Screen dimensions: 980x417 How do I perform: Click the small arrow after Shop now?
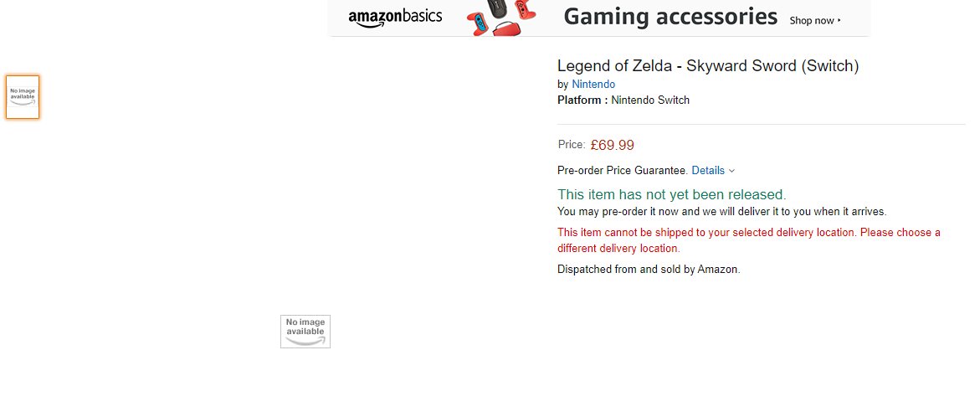pyautogui.click(x=839, y=21)
